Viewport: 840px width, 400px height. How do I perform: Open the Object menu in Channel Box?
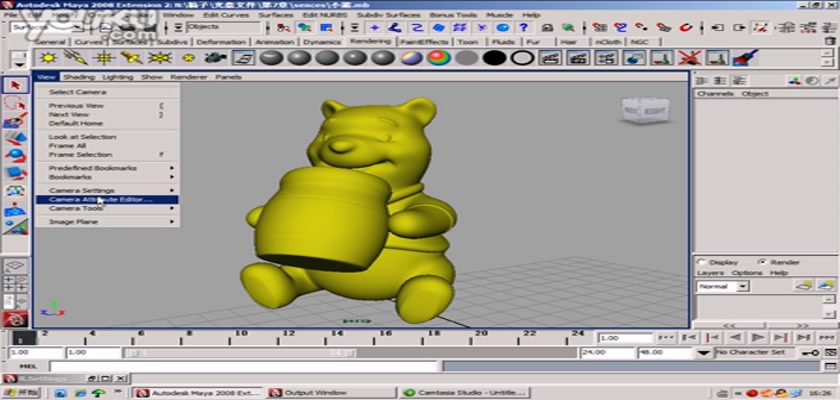(755, 94)
